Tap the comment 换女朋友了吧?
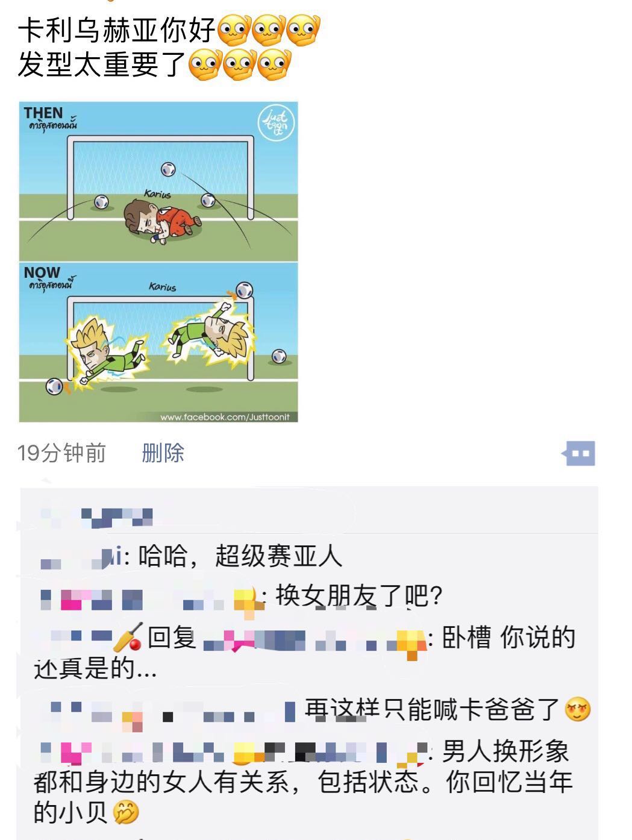 (x=360, y=596)
